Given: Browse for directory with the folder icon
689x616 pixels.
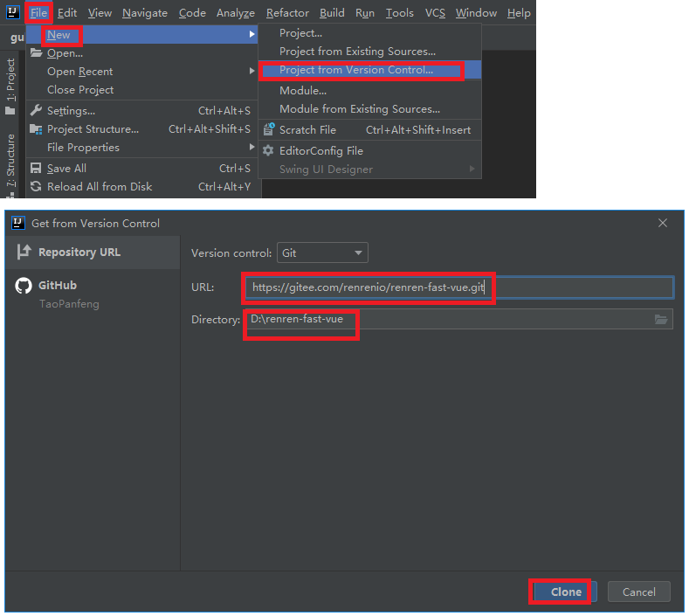Looking at the screenshot, I should click(x=661, y=319).
